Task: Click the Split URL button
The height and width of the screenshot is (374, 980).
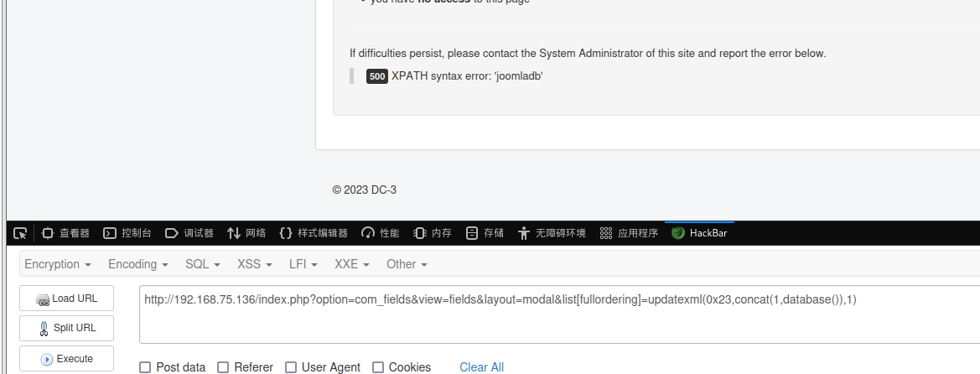Action: tap(67, 329)
